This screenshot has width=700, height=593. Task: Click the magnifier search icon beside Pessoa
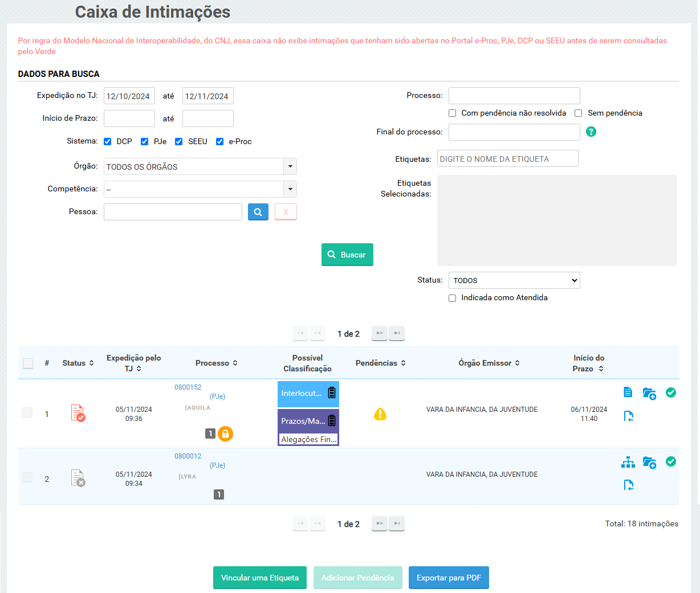(258, 212)
